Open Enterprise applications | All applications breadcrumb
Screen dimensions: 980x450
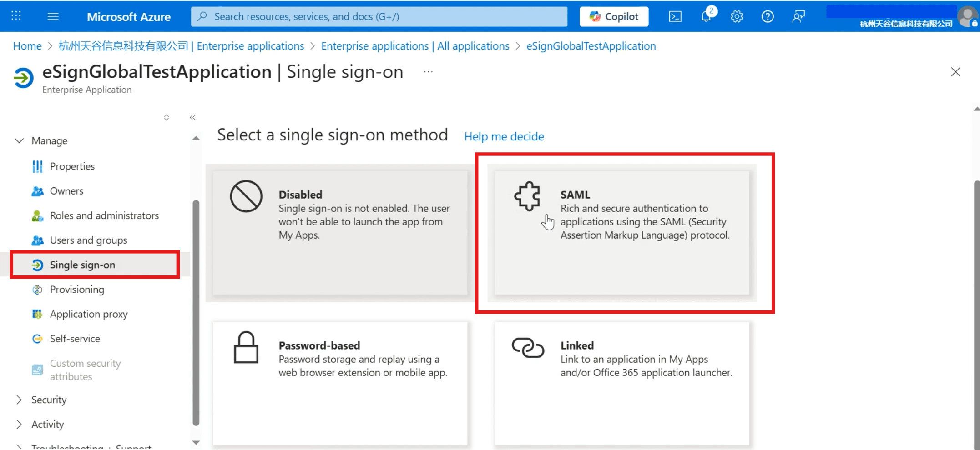pos(415,46)
